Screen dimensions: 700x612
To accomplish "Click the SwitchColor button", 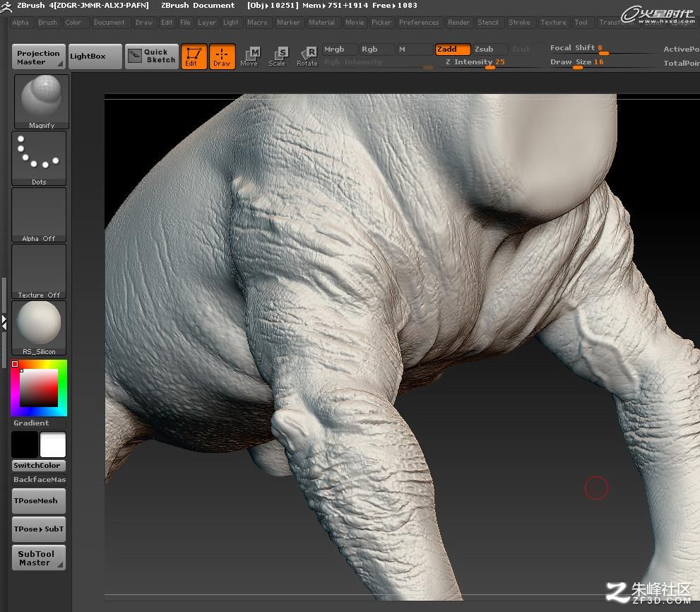I will tap(39, 466).
